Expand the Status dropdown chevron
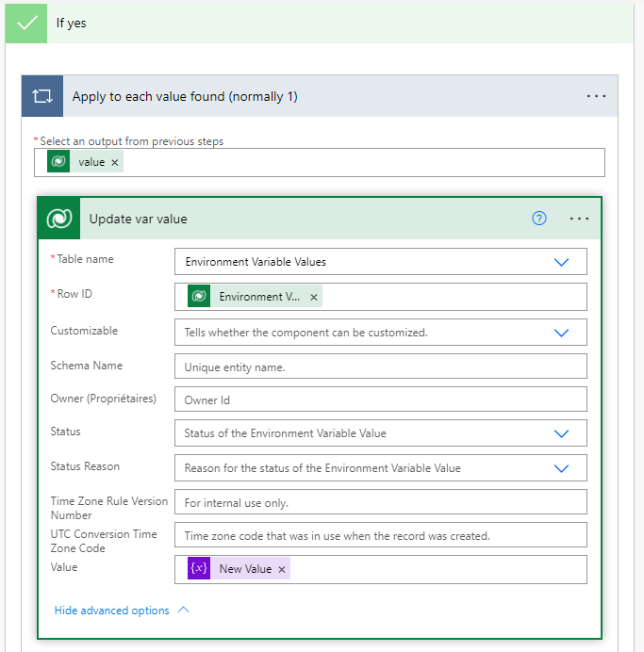 [x=561, y=433]
